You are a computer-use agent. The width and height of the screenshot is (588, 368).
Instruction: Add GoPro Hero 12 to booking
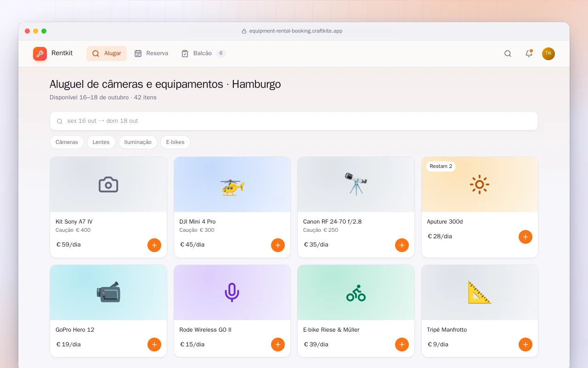pos(154,345)
